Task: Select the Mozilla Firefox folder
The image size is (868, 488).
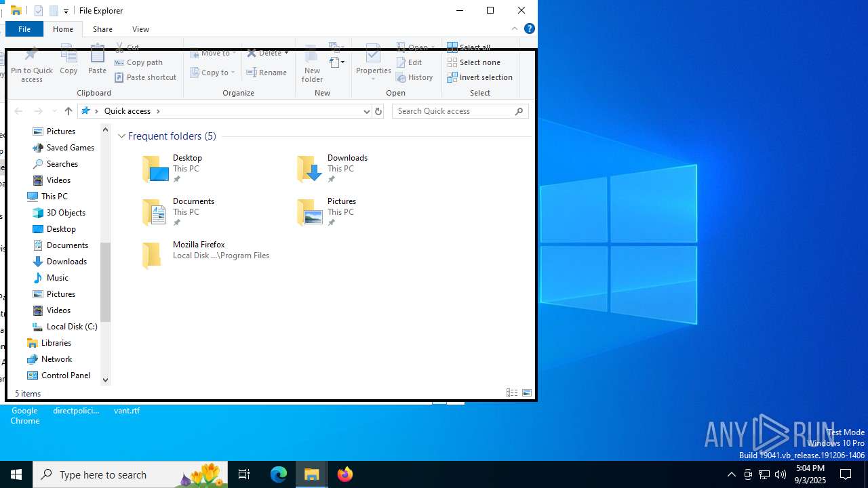Action: point(207,256)
